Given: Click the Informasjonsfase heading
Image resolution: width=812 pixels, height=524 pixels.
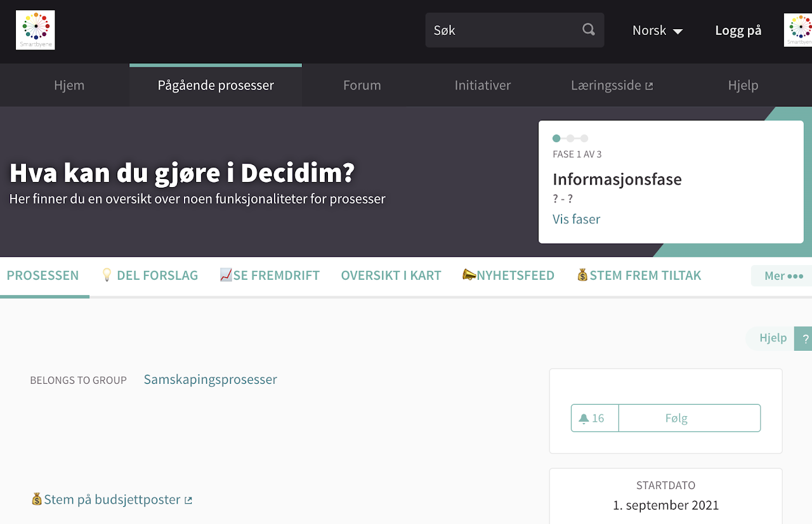Looking at the screenshot, I should click(x=617, y=179).
